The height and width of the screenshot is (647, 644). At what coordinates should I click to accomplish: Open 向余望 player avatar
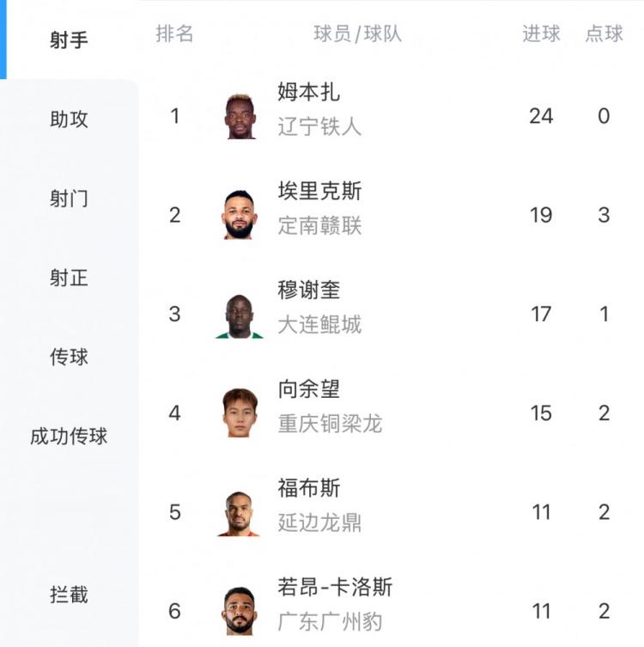pos(240,412)
